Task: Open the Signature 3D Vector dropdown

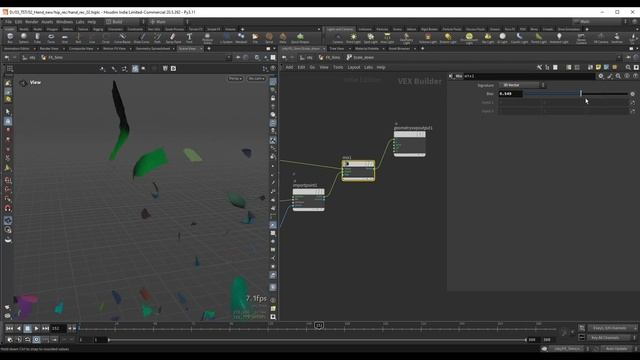Action: pos(522,85)
